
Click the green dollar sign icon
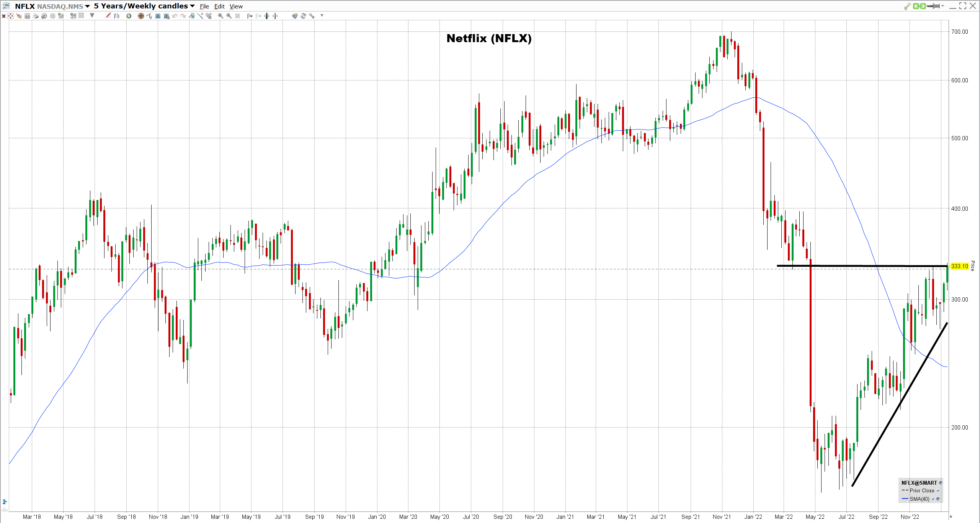click(x=129, y=16)
